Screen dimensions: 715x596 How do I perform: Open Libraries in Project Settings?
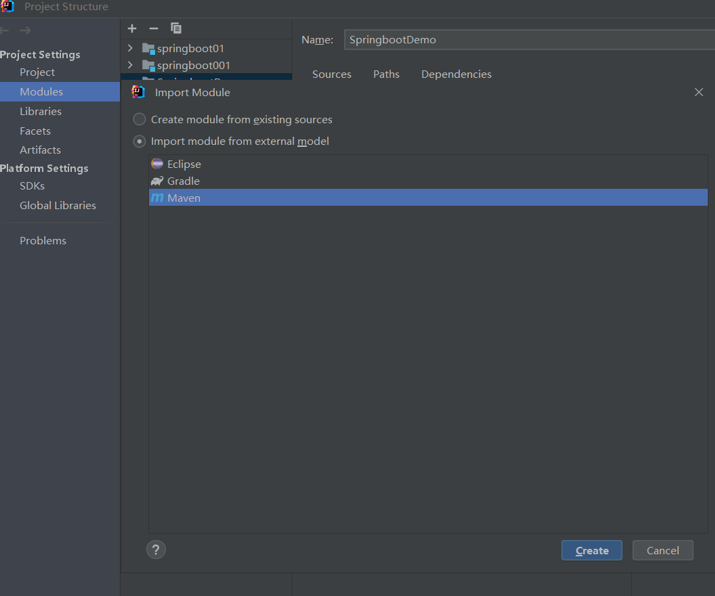click(x=41, y=111)
